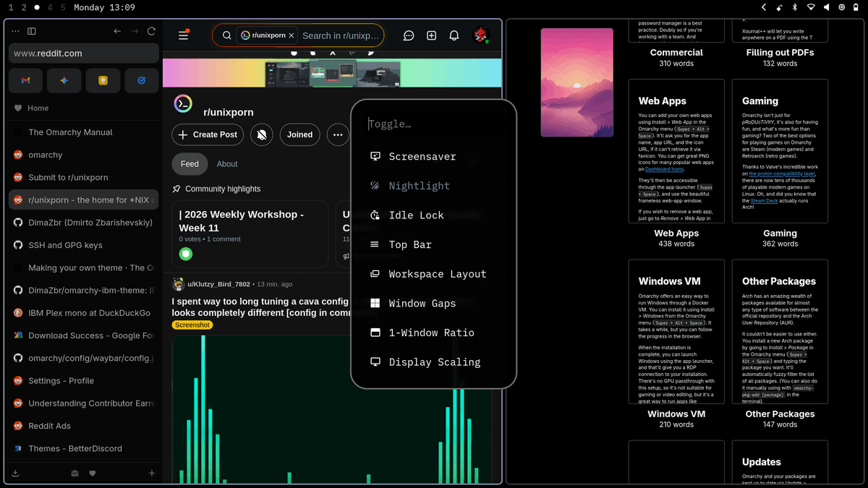Open Reddit notifications bell

point(454,35)
